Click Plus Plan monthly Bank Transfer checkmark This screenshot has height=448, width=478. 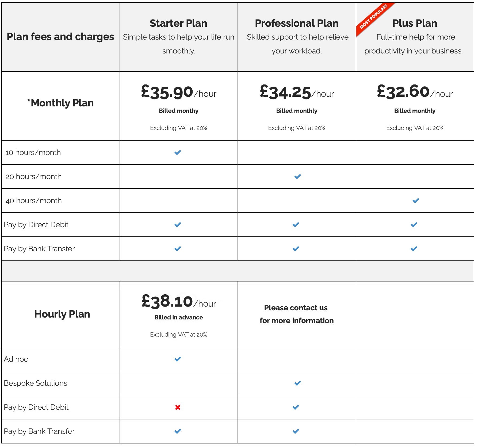click(414, 249)
